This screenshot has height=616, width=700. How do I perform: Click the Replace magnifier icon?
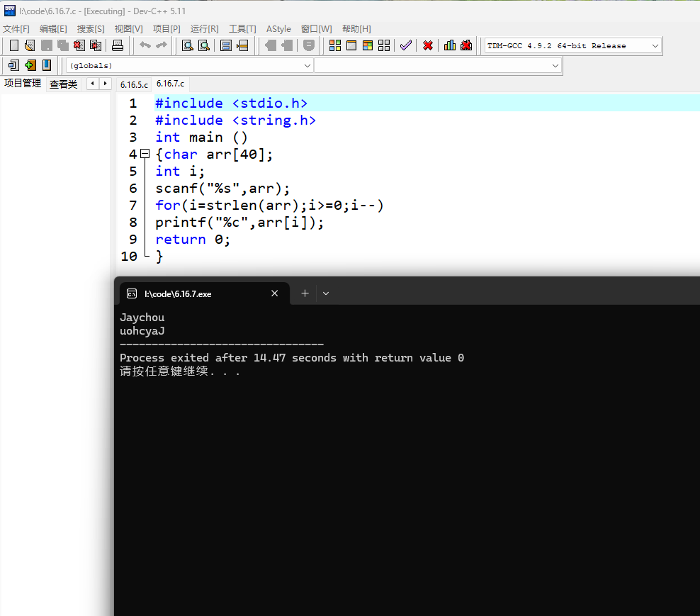(204, 45)
